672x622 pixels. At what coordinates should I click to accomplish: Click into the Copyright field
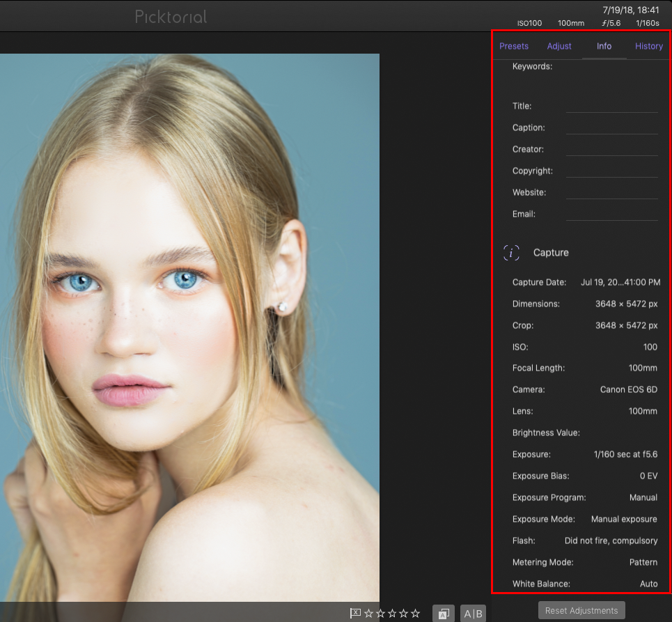pos(611,171)
